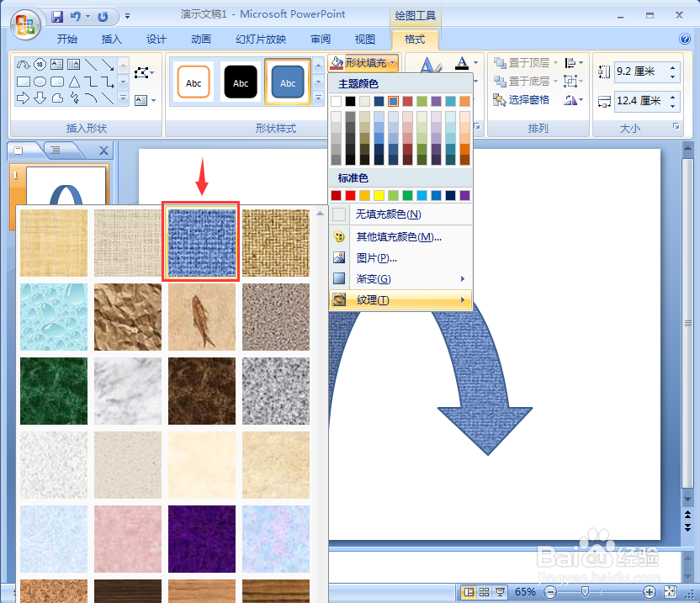This screenshot has width=700, height=603.
Task: Close the slides thumbnail pane
Action: tap(103, 151)
